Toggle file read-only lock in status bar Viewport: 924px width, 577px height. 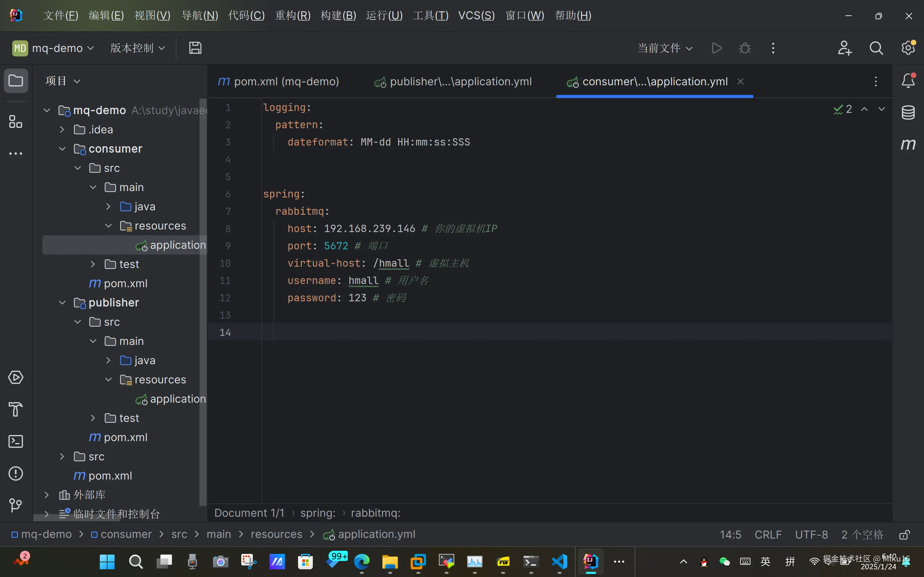coord(904,535)
